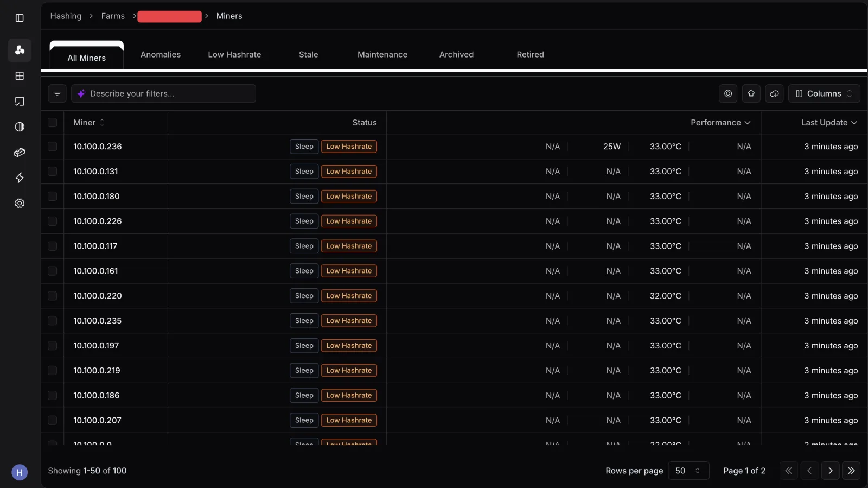The image size is (868, 488).
Task: Click Sleep badge for 10.100.0.186
Action: (304, 396)
